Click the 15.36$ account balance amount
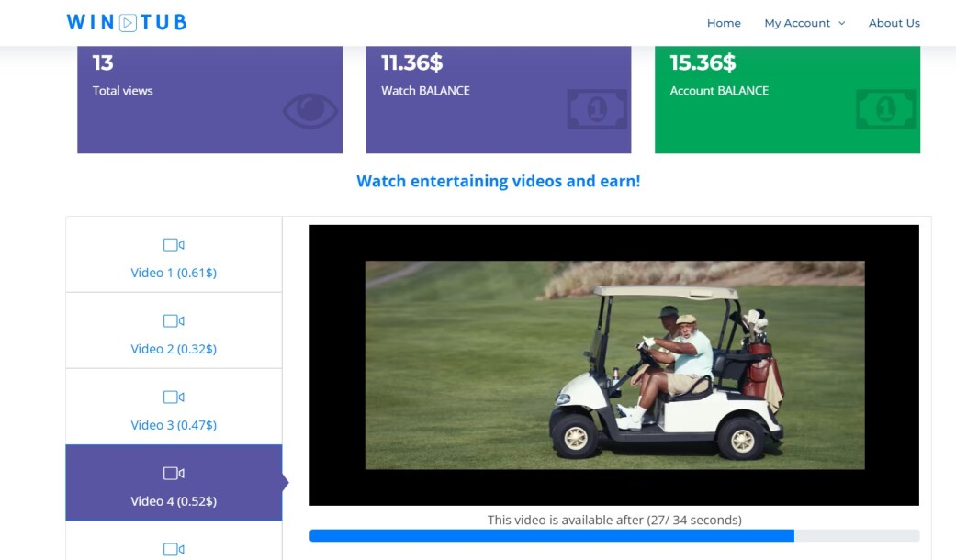Screen dimensions: 956x560 703,62
